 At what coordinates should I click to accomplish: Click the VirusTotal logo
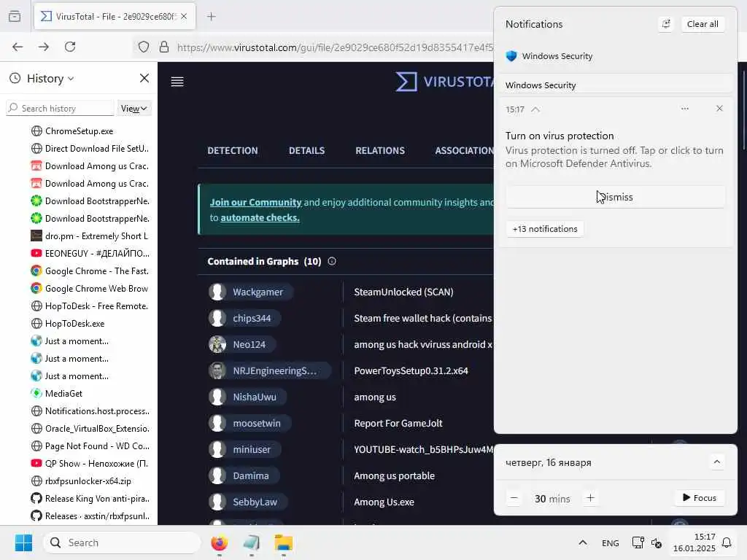[444, 82]
